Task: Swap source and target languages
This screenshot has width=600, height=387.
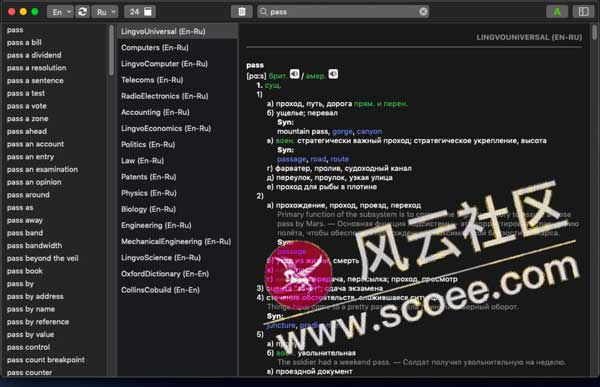Action: 82,12
